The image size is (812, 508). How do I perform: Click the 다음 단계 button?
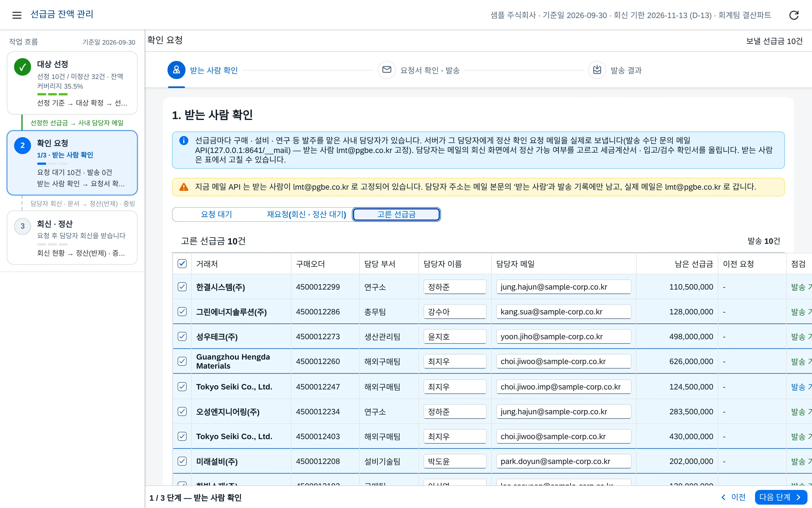point(781,497)
